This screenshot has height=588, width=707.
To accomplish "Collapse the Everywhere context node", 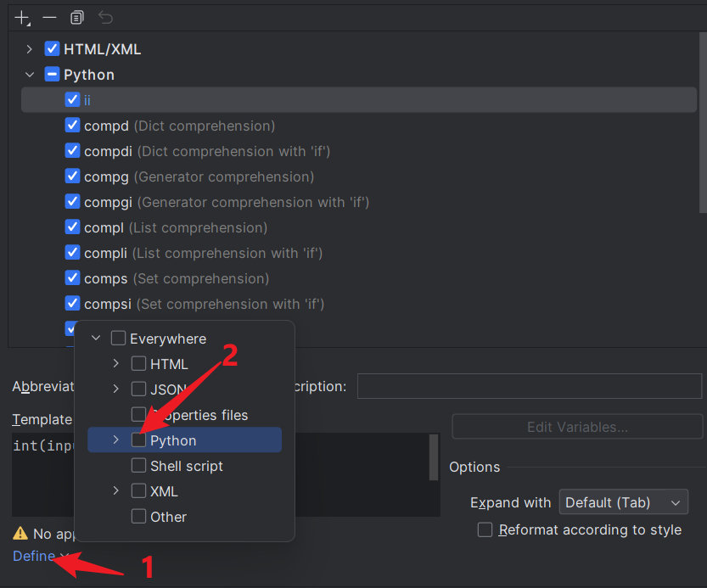I will tap(96, 339).
